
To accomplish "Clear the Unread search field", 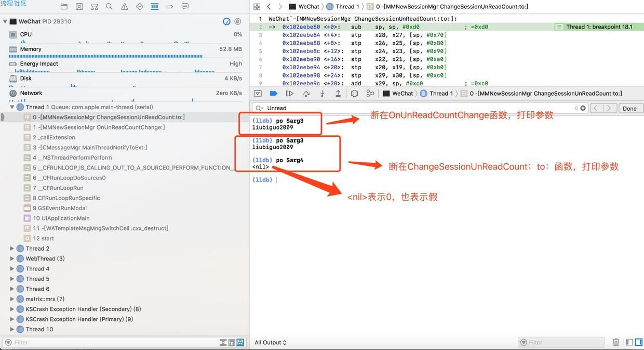I will pyautogui.click(x=583, y=108).
